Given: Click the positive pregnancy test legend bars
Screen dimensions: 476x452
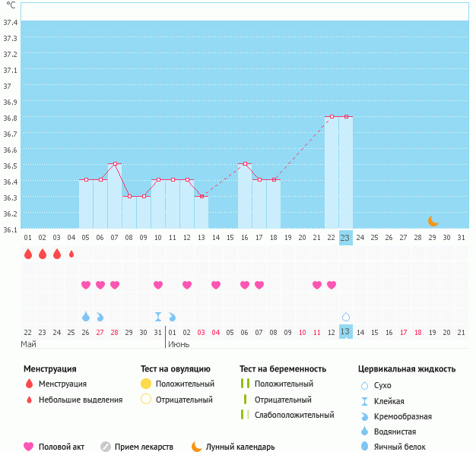Looking at the screenshot, I should point(245,384).
